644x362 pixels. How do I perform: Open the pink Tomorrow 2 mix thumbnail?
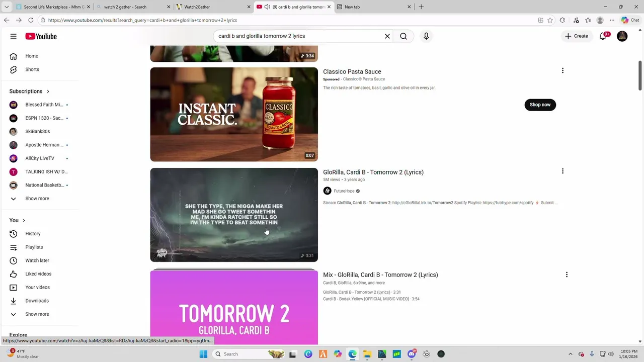point(234,307)
